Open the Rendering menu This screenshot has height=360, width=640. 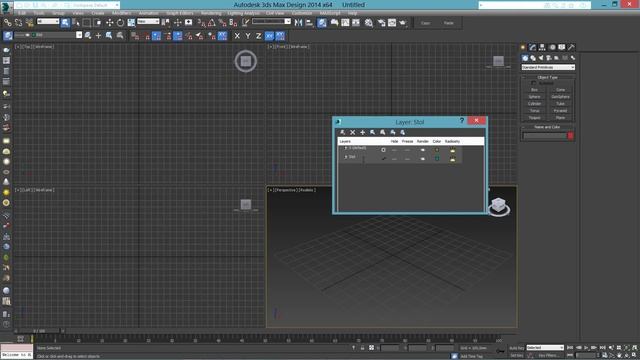point(211,13)
